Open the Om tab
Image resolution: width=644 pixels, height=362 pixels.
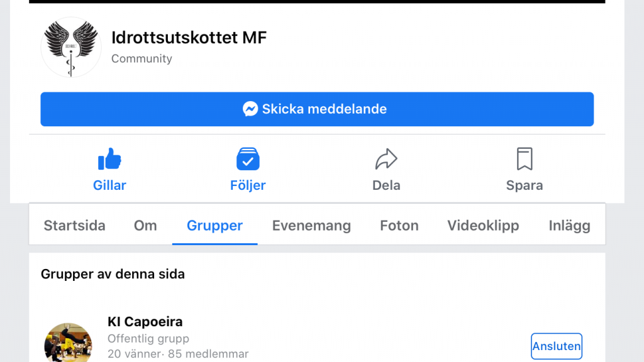[x=145, y=226]
